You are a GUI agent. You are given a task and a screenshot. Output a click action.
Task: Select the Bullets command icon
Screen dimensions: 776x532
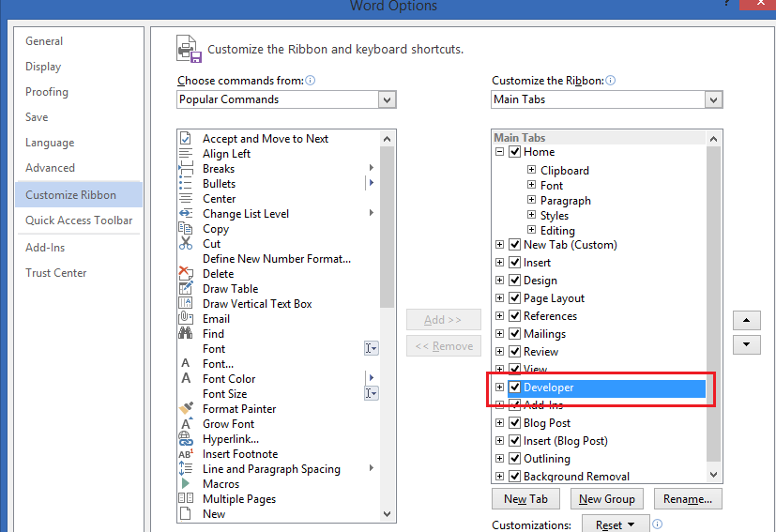point(186,184)
